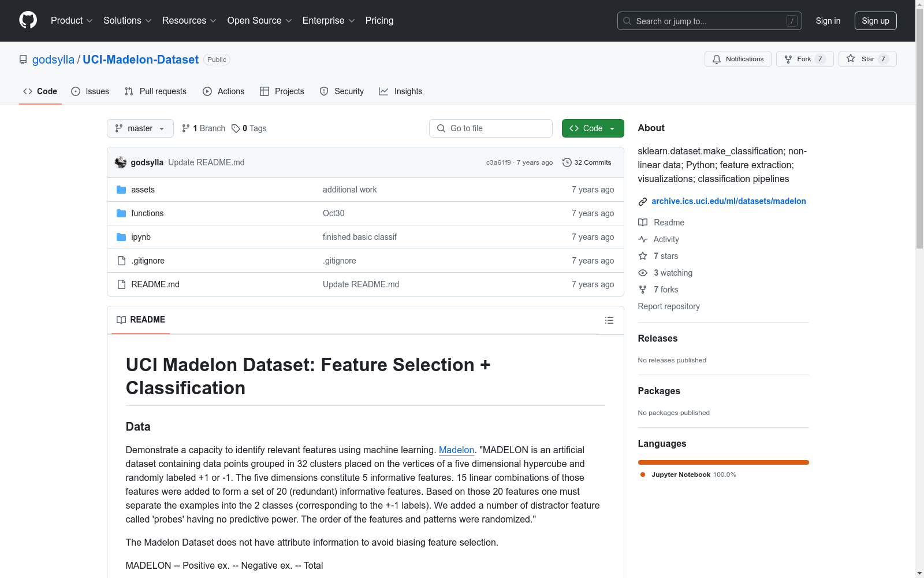Click the orange Jupyter Notebook language bar
The image size is (924, 578).
pyautogui.click(x=724, y=462)
